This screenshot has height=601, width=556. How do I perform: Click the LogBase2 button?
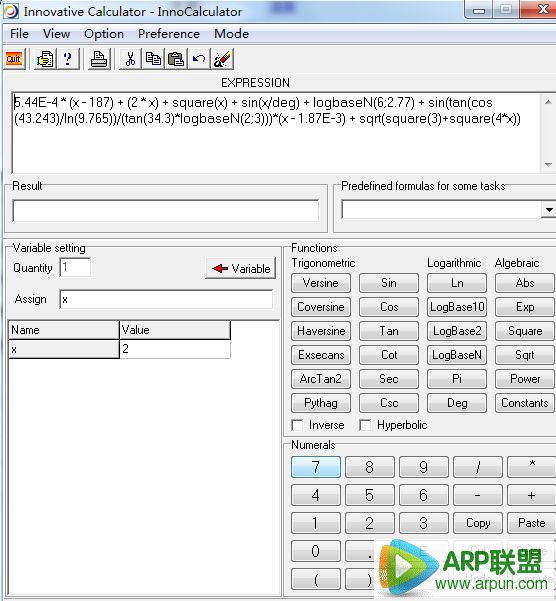tap(457, 331)
